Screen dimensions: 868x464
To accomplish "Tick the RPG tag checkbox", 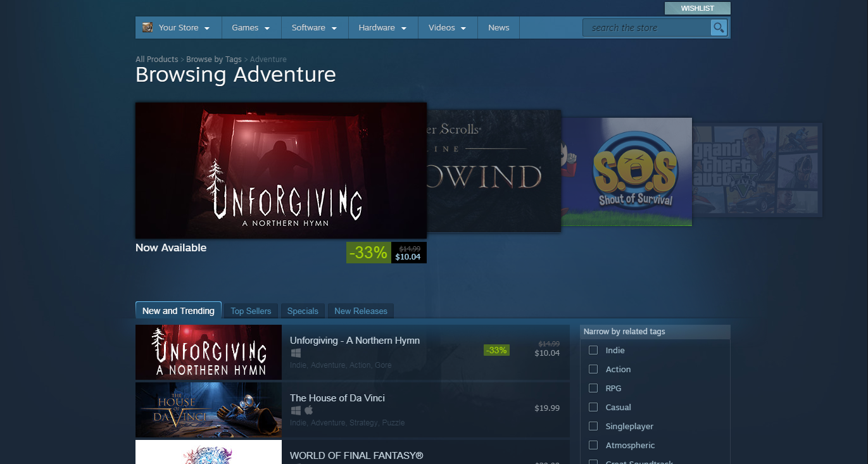I will click(593, 388).
